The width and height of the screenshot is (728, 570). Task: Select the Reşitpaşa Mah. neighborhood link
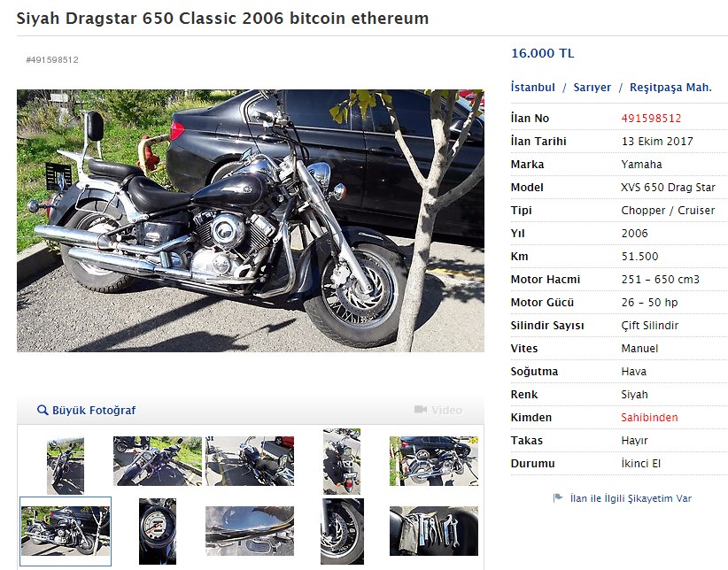(670, 88)
